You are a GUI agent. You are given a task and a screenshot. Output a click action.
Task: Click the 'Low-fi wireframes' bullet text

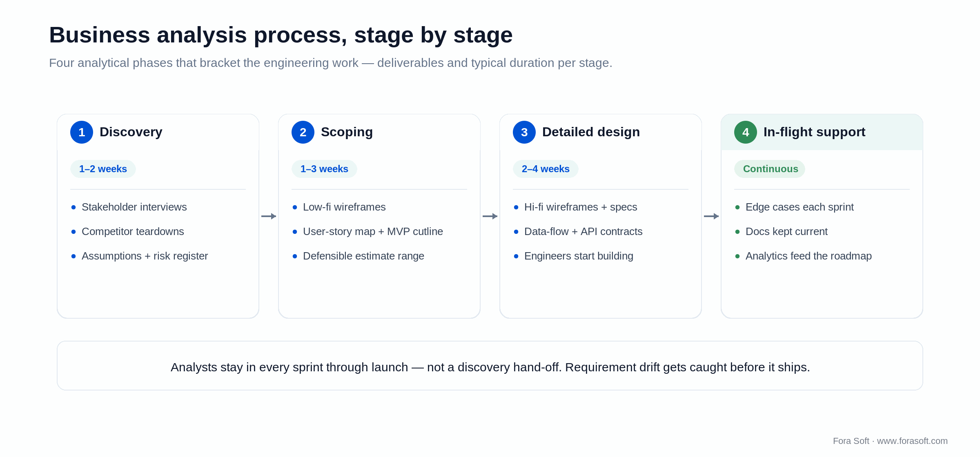[x=344, y=207]
